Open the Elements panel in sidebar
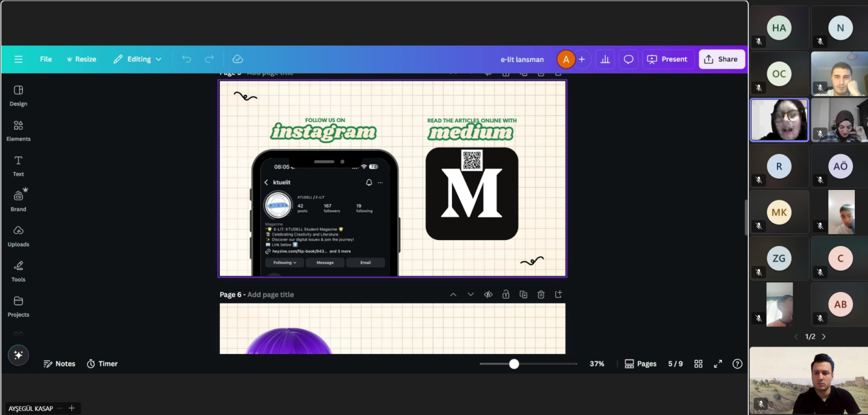The height and width of the screenshot is (415, 868). 18,130
